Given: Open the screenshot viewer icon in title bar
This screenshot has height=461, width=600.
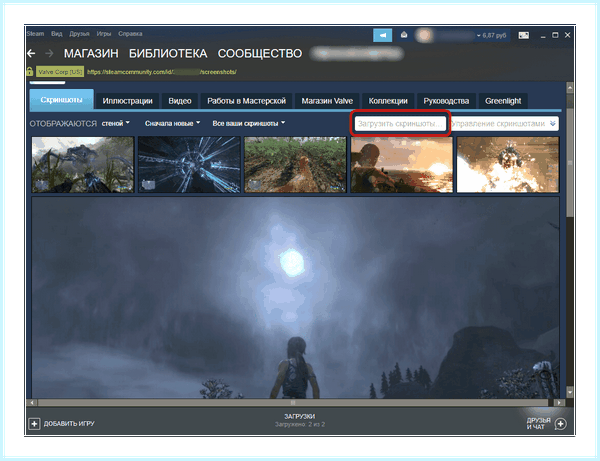Looking at the screenshot, I should 523,35.
